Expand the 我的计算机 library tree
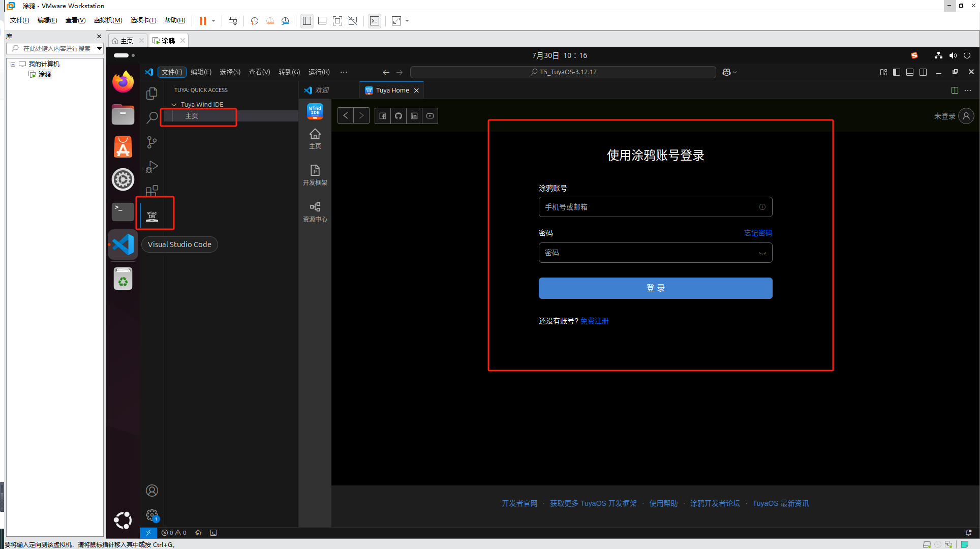 (x=13, y=64)
